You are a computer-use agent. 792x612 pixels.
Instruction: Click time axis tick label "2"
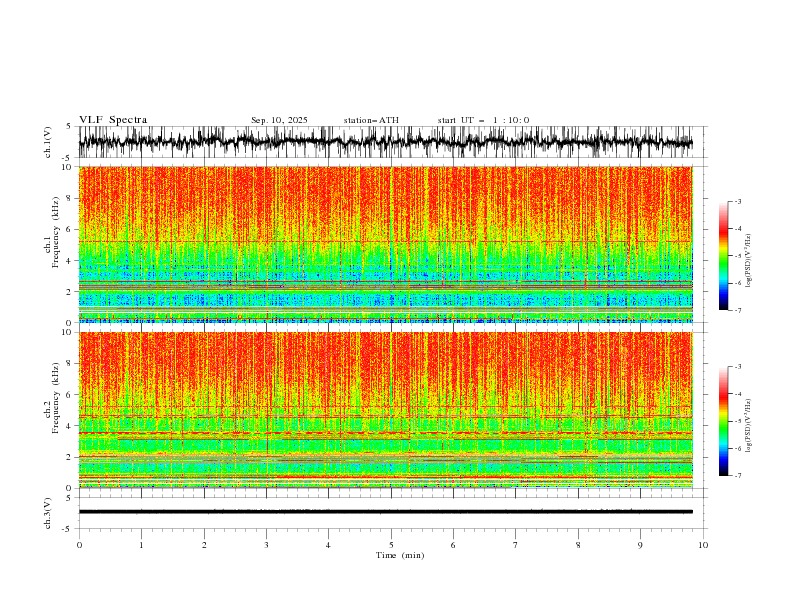click(x=204, y=545)
